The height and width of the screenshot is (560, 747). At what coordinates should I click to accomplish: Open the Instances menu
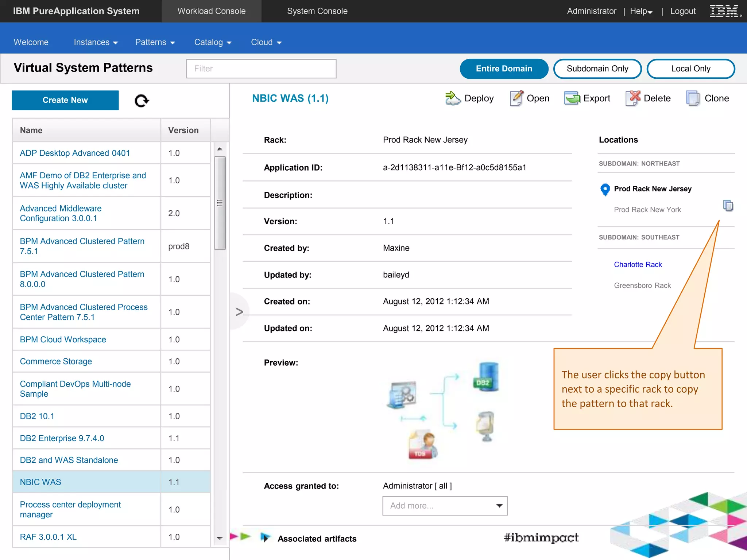pyautogui.click(x=96, y=42)
